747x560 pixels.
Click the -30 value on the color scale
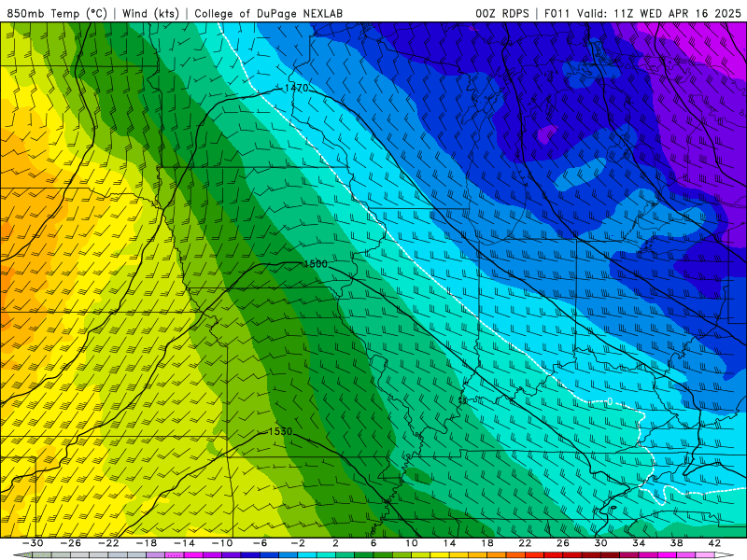click(x=33, y=543)
